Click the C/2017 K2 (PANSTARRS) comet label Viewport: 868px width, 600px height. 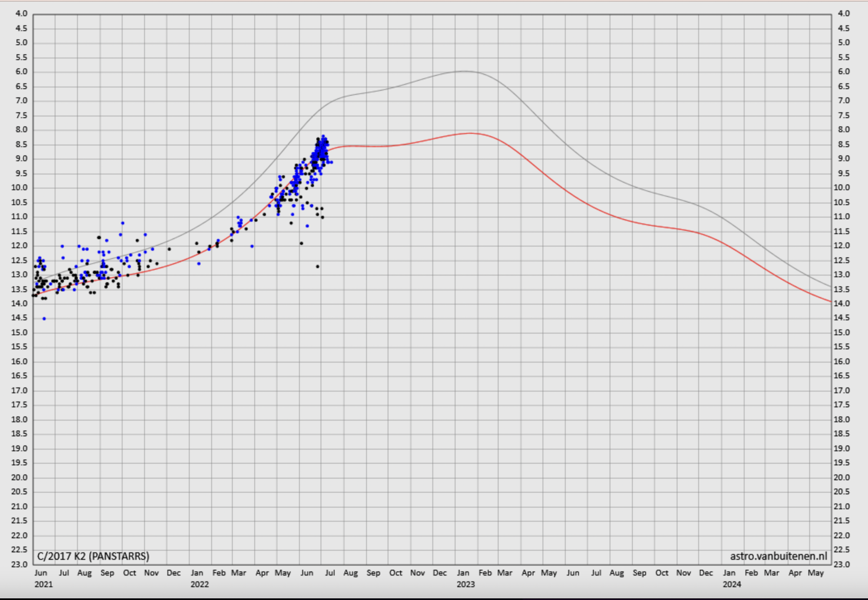(x=93, y=556)
